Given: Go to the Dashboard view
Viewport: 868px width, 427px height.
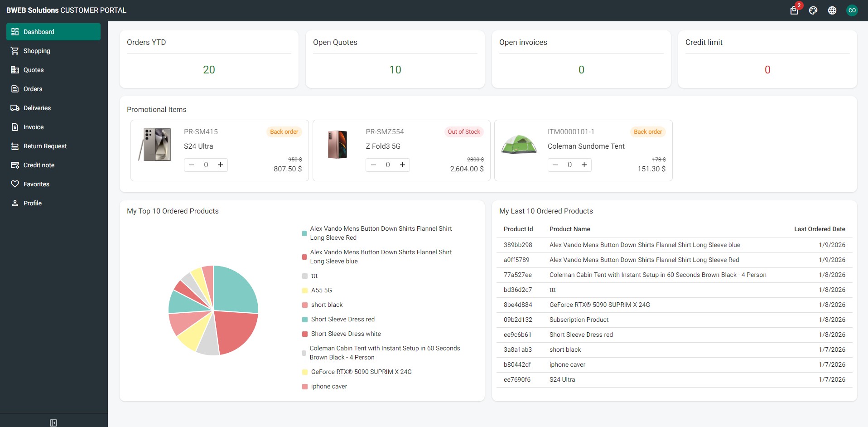Looking at the screenshot, I should click(x=38, y=32).
